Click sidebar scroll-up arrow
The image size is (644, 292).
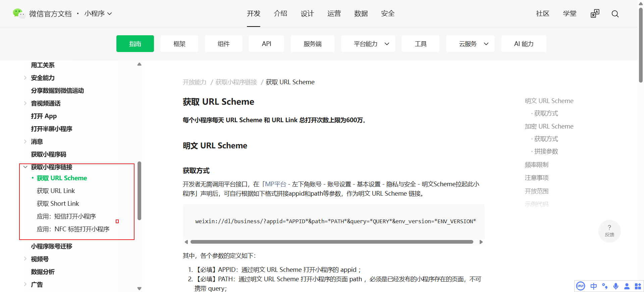pyautogui.click(x=139, y=64)
